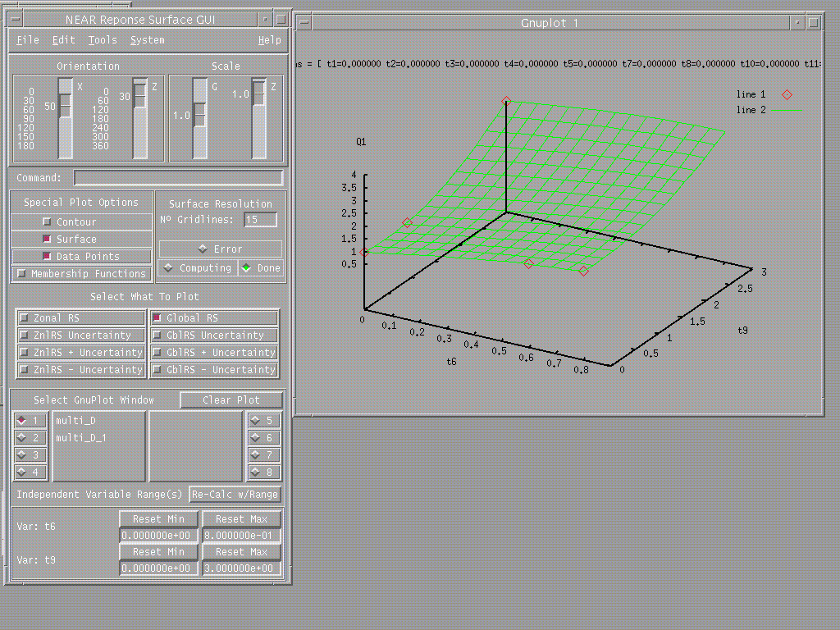
Task: Click the t9 axis label in plot
Action: pyautogui.click(x=742, y=331)
